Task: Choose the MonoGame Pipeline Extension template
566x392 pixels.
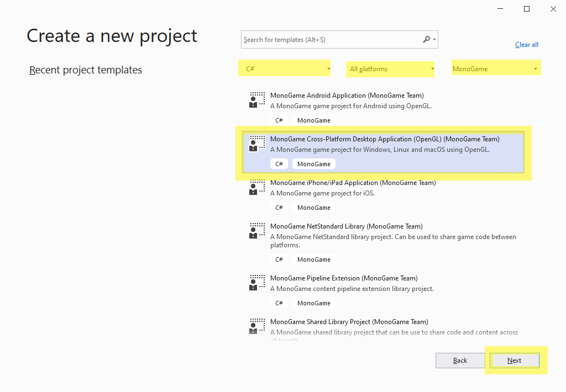Action: point(343,278)
